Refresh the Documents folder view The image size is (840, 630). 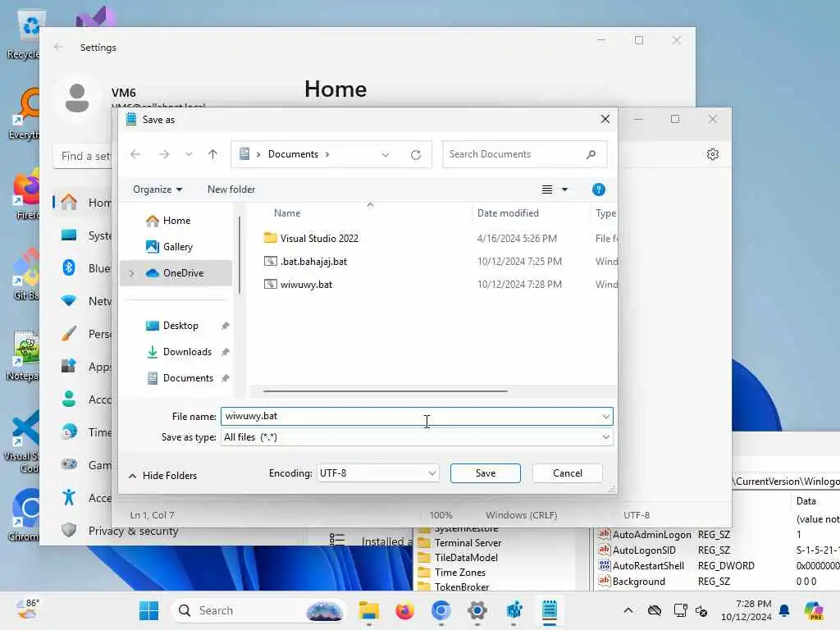tap(416, 155)
